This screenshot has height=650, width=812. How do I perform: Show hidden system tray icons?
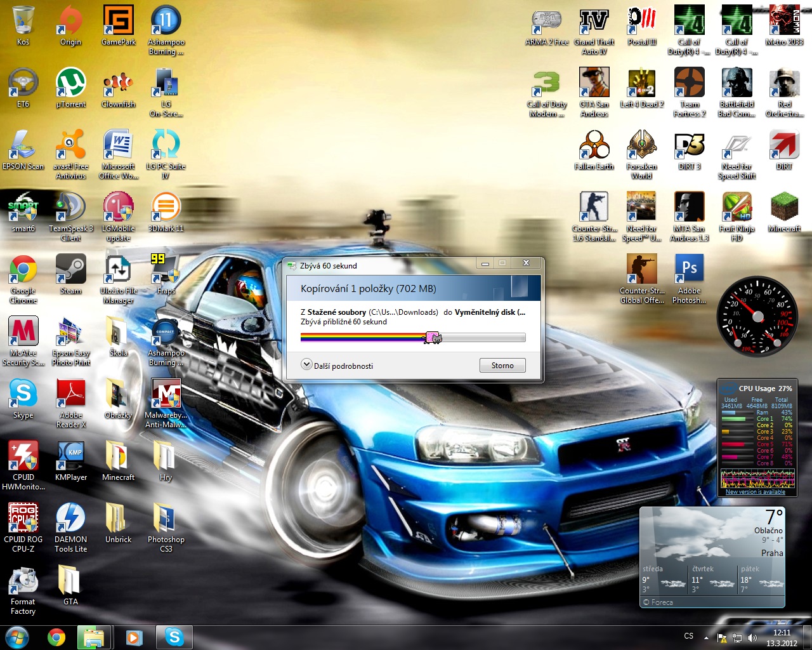[706, 637]
